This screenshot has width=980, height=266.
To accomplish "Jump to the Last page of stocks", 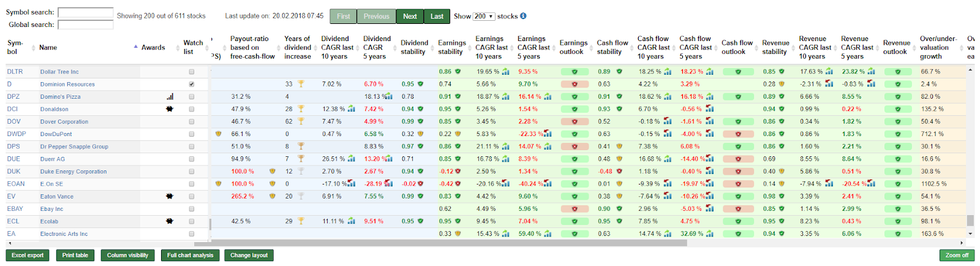I will (437, 17).
